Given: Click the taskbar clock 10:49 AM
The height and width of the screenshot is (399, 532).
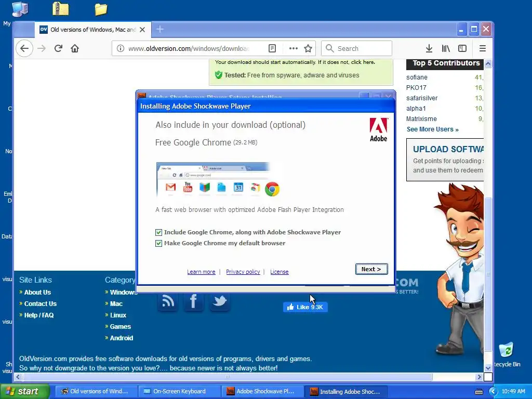Looking at the screenshot, I should (x=513, y=392).
